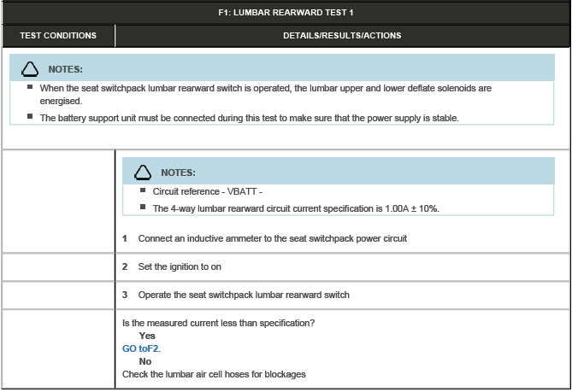Select step 1 Connect an inductive ammeter

[x=272, y=238]
